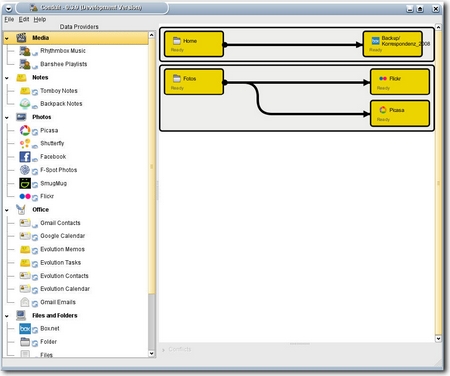The image size is (450, 376).
Task: Select Tomboy Notes provider label
Action: [59, 91]
